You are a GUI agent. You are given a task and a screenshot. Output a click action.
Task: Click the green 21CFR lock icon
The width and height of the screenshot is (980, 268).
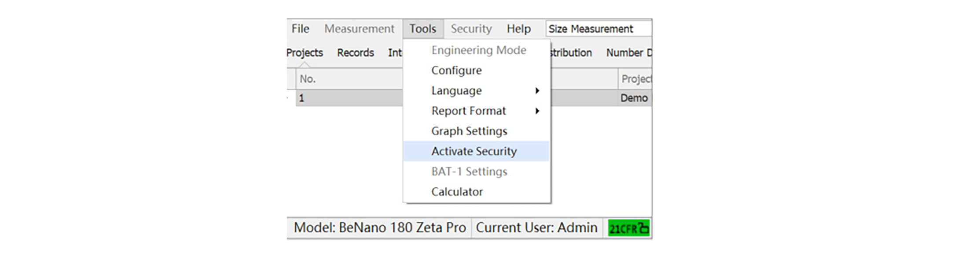click(x=628, y=228)
